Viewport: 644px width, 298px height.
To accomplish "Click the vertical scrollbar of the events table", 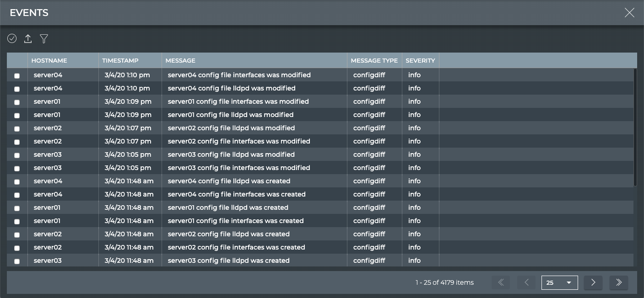I will coord(635,127).
